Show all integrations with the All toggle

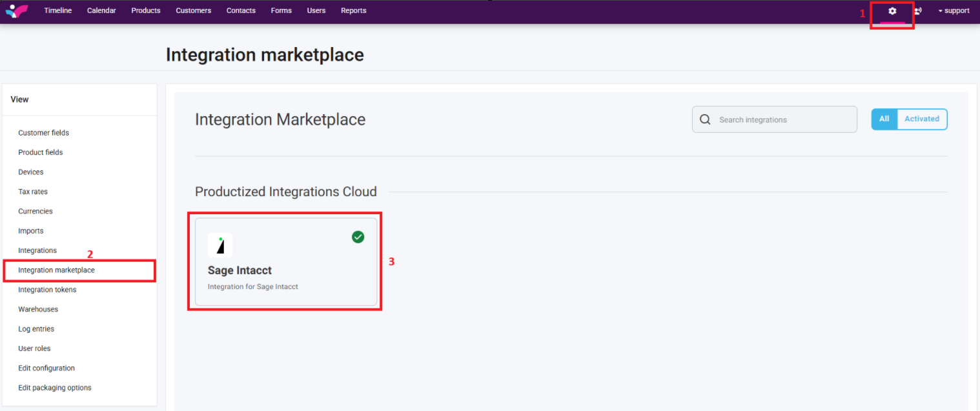click(884, 119)
